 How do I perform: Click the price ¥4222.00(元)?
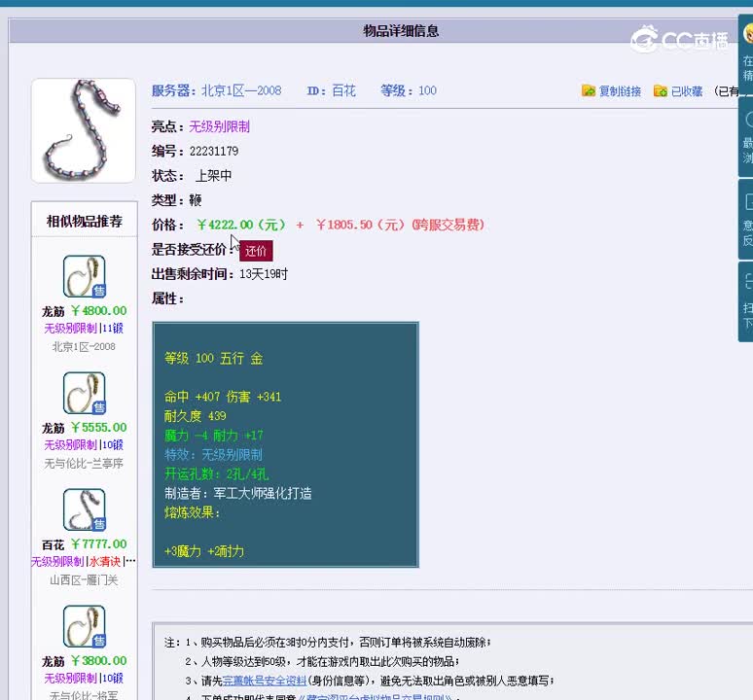[241, 225]
